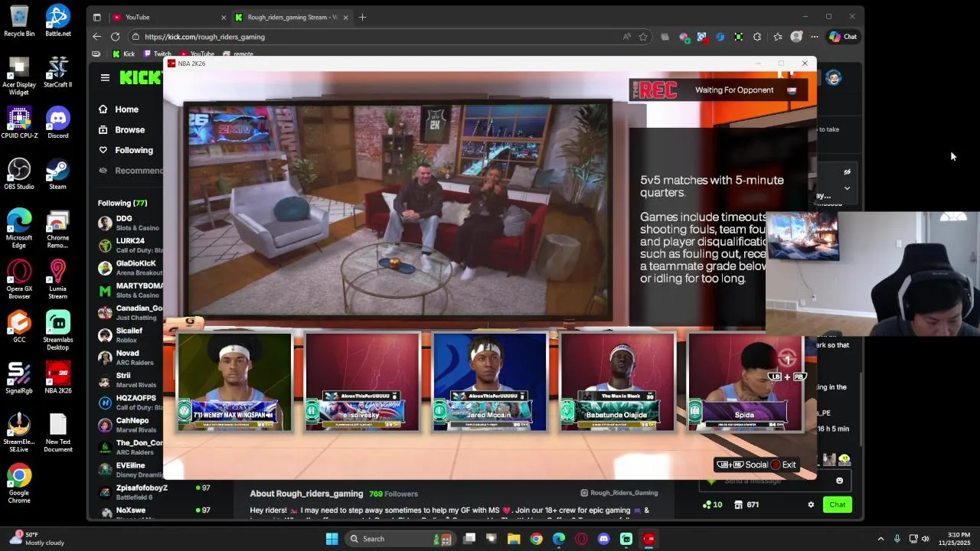This screenshot has width=980, height=551.
Task: Select CahNepo channel in Following list
Action: click(x=129, y=425)
